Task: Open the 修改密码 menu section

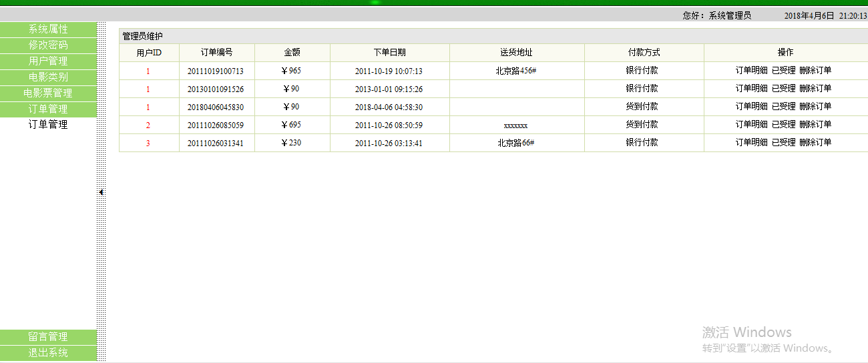Action: pos(48,45)
